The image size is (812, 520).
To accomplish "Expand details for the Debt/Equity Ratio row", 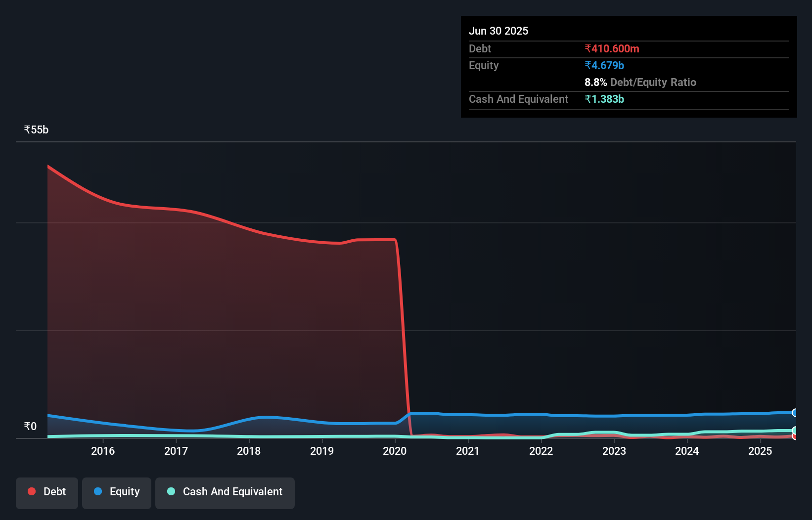I will point(640,82).
